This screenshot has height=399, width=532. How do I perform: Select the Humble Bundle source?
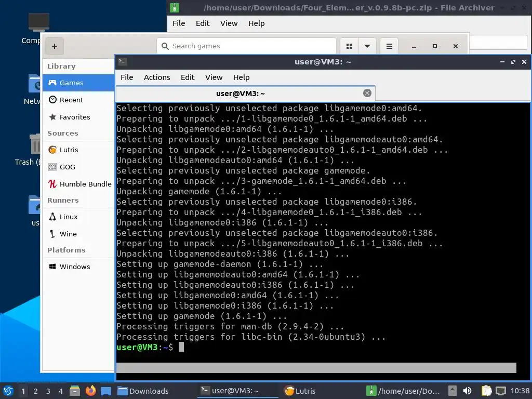(x=78, y=184)
